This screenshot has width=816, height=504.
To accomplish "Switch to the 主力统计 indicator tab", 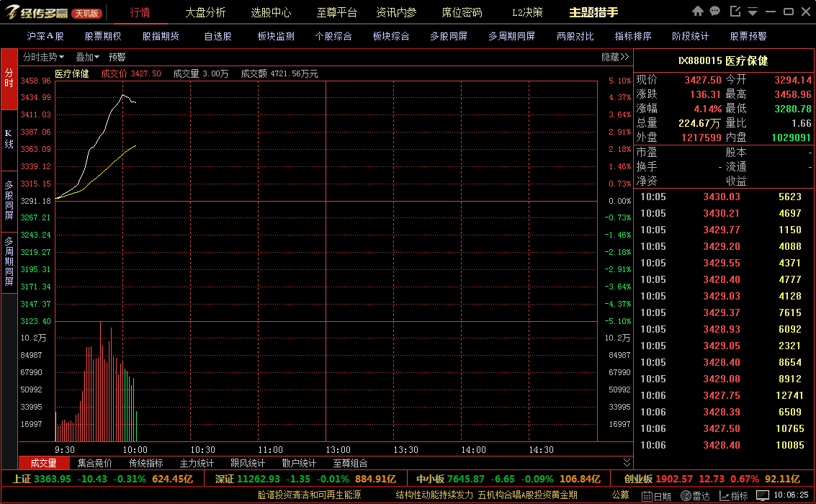I will [197, 463].
